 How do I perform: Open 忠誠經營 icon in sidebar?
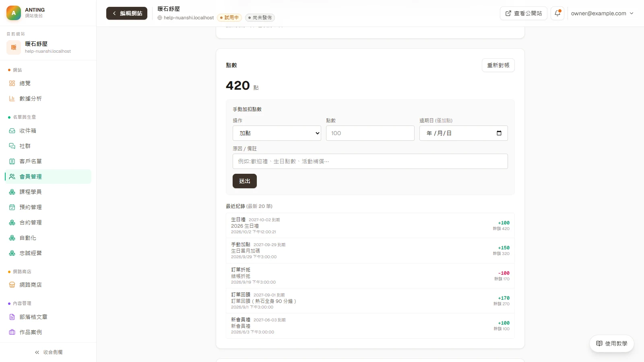12,253
